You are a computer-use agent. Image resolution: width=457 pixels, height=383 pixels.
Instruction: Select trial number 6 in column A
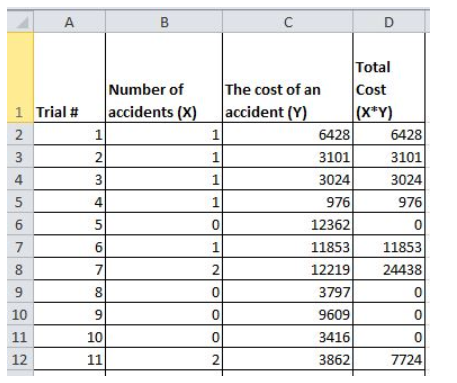click(x=69, y=246)
